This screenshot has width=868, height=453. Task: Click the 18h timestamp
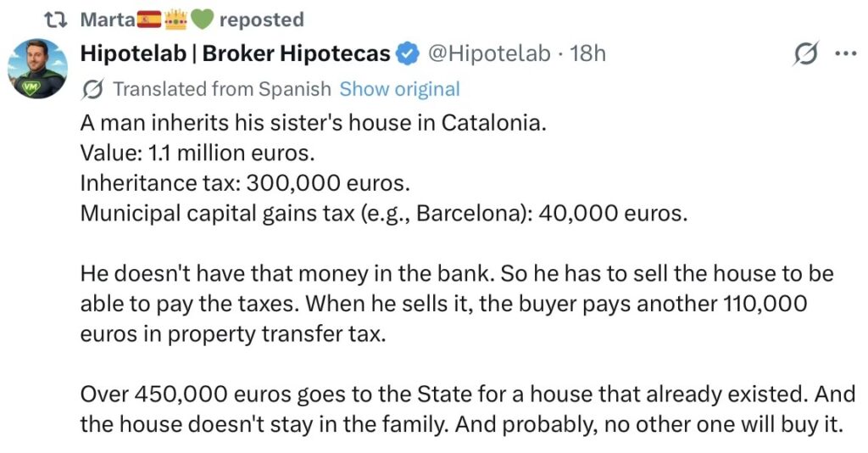588,54
